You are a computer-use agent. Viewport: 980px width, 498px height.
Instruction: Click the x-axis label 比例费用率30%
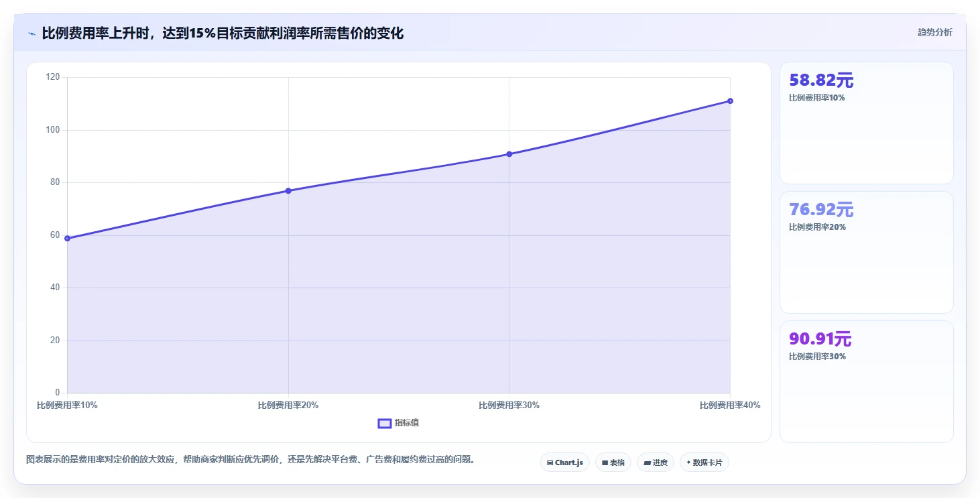click(509, 406)
